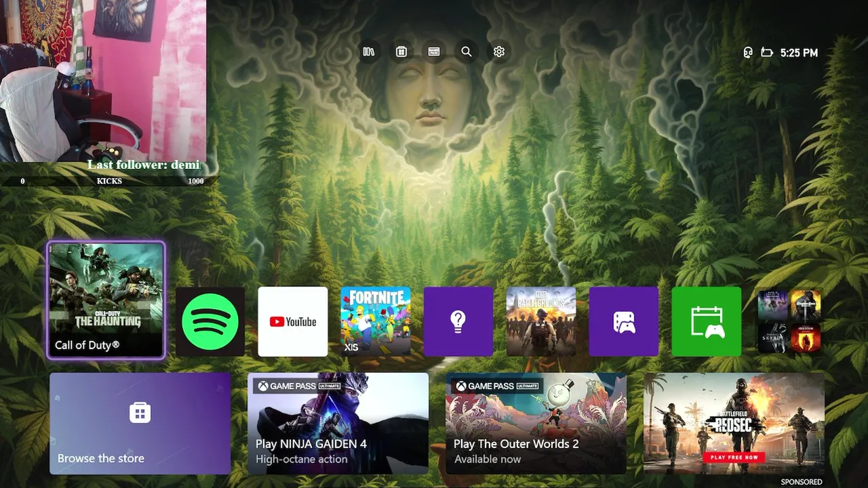Image resolution: width=868 pixels, height=488 pixels.
Task: Open the Spotify app tile
Action: click(x=210, y=321)
